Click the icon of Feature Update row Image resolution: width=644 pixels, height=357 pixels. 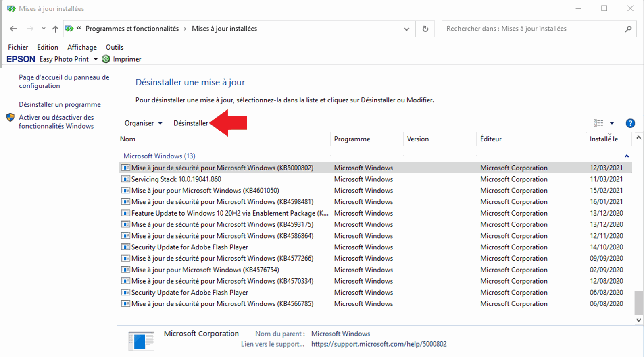point(125,213)
